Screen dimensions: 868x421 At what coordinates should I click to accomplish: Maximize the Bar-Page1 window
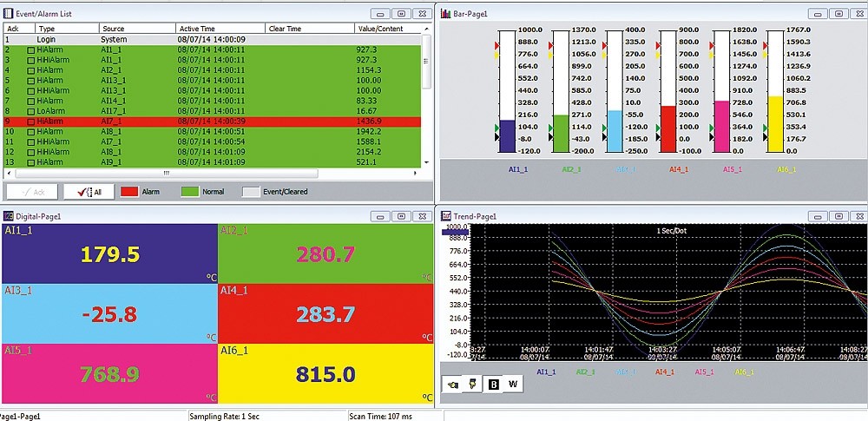839,14
